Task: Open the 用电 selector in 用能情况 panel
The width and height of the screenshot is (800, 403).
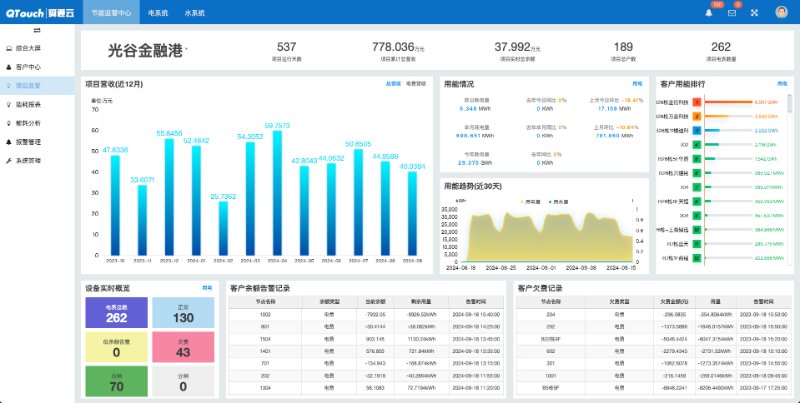Action: [636, 84]
